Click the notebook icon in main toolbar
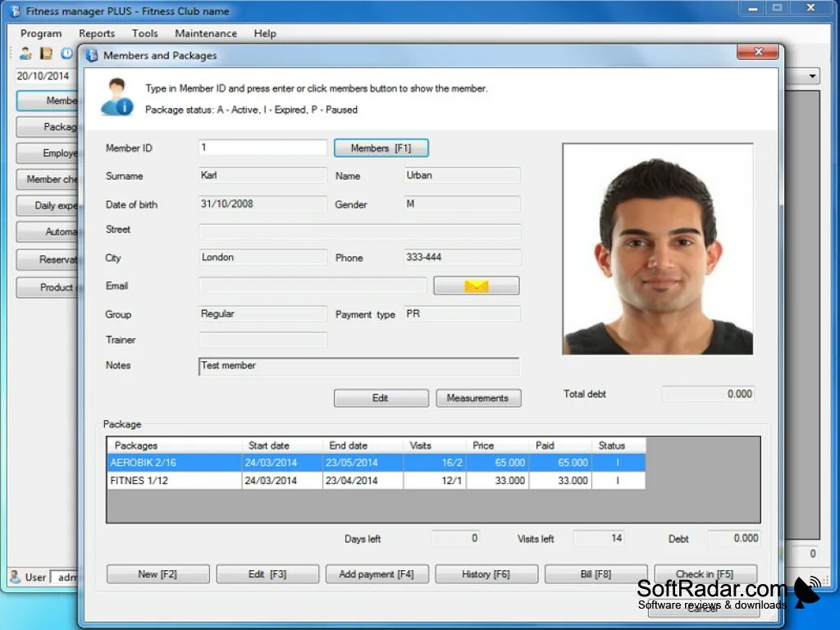The image size is (840, 630). tap(47, 53)
